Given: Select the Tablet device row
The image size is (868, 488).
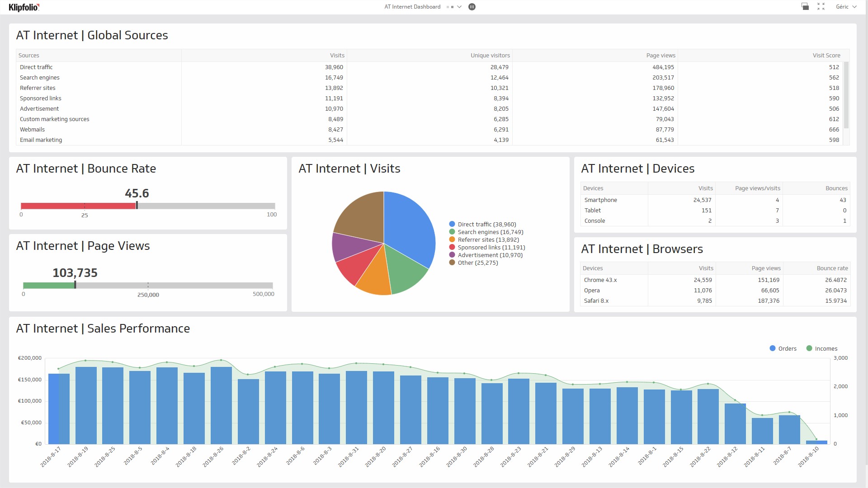Looking at the screenshot, I should [715, 211].
